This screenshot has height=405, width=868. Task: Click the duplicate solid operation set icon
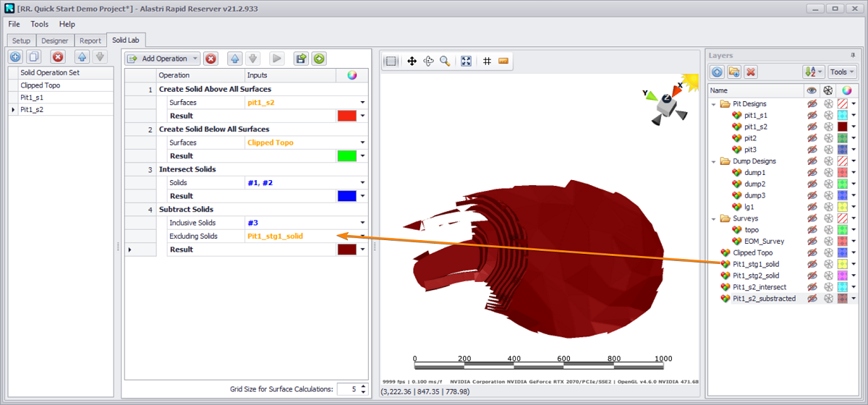pyautogui.click(x=33, y=56)
